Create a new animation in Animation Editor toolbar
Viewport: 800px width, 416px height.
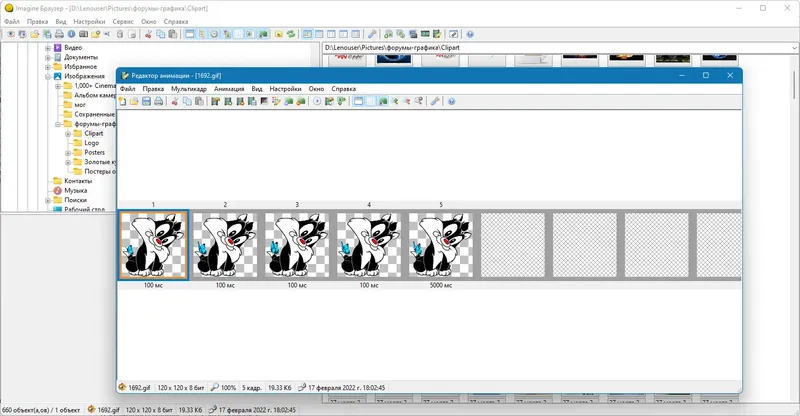[x=122, y=102]
